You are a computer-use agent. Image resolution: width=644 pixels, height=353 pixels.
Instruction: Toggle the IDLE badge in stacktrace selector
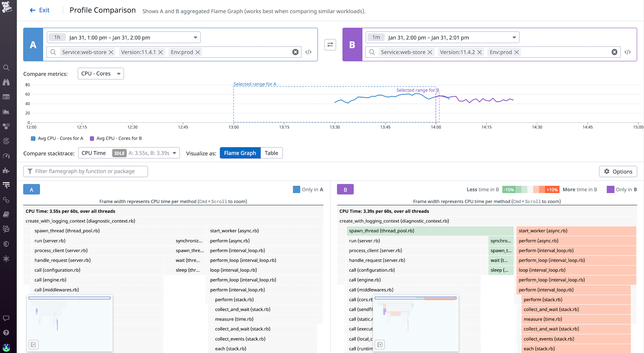click(x=119, y=153)
